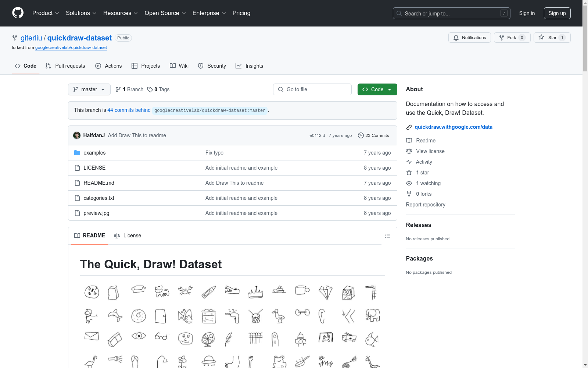The width and height of the screenshot is (588, 368).
Task: Select the README tab in file viewer
Action: [x=90, y=236]
